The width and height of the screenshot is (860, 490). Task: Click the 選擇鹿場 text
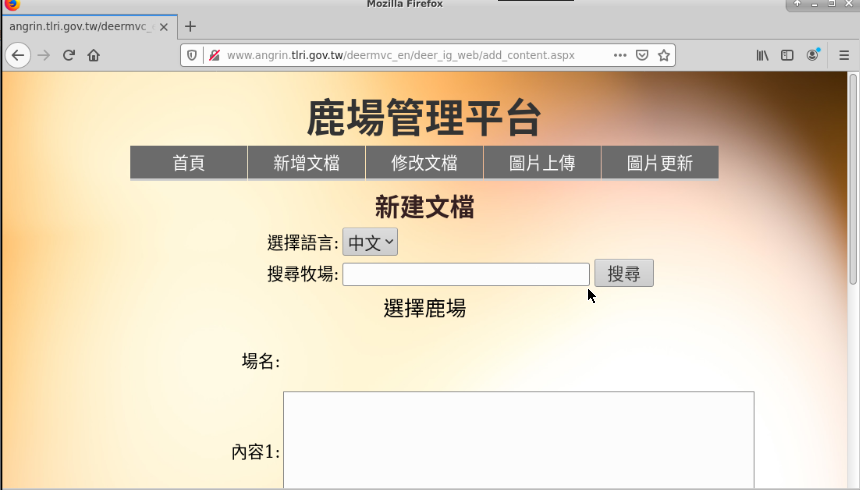click(425, 308)
